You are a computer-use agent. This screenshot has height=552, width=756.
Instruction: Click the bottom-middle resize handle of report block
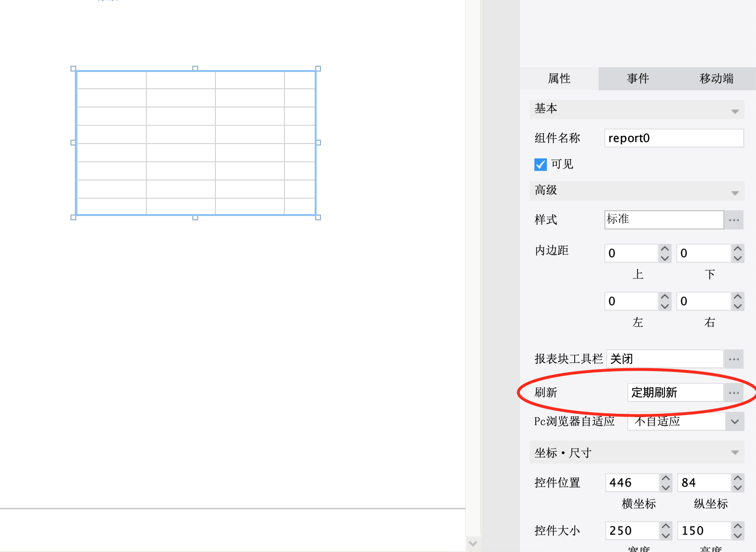[195, 217]
